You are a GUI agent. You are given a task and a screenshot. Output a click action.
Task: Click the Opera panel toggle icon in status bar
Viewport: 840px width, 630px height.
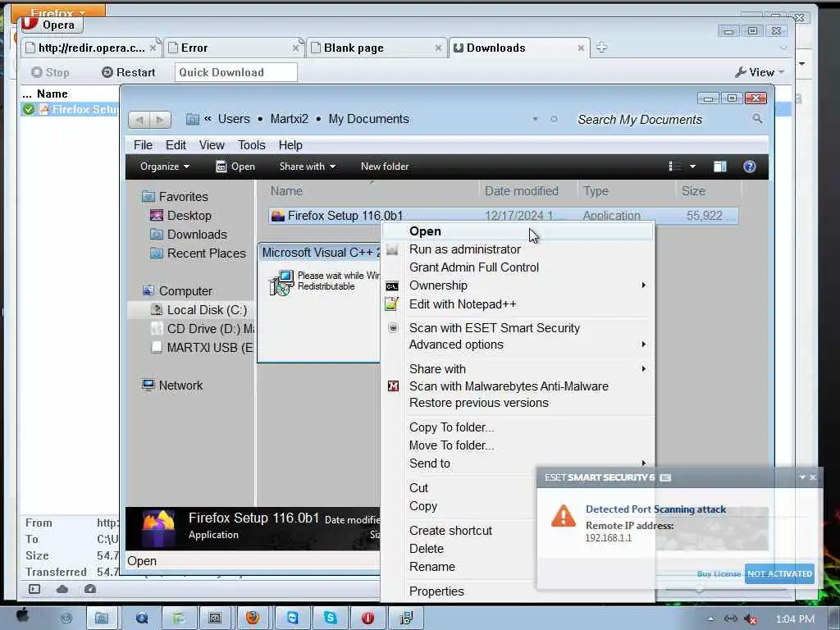(x=34, y=589)
